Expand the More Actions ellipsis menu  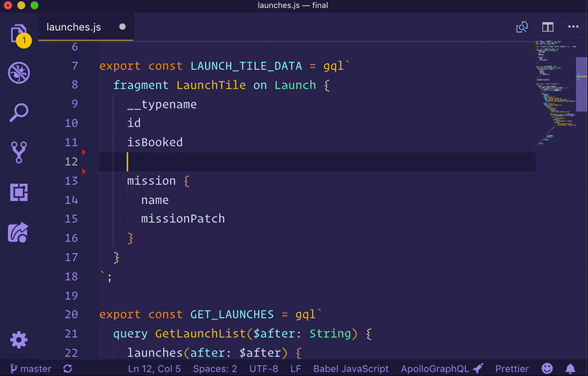tap(574, 27)
